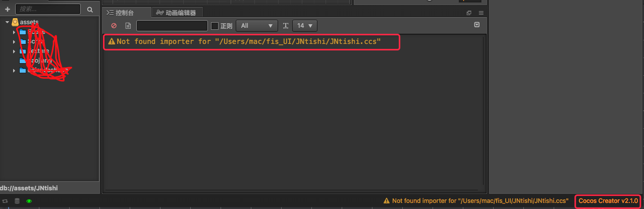Click the status bar Not found importer warning
Image resolution: width=644 pixels, height=209 pixels.
[476, 200]
